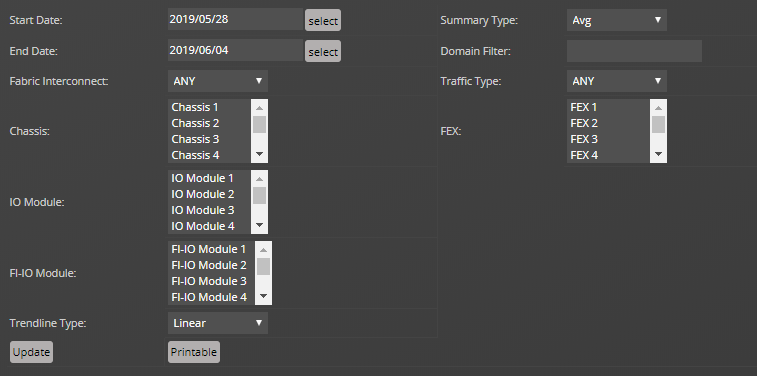Click the scroll-down arrow in FEX list
The width and height of the screenshot is (757, 376).
click(x=659, y=154)
